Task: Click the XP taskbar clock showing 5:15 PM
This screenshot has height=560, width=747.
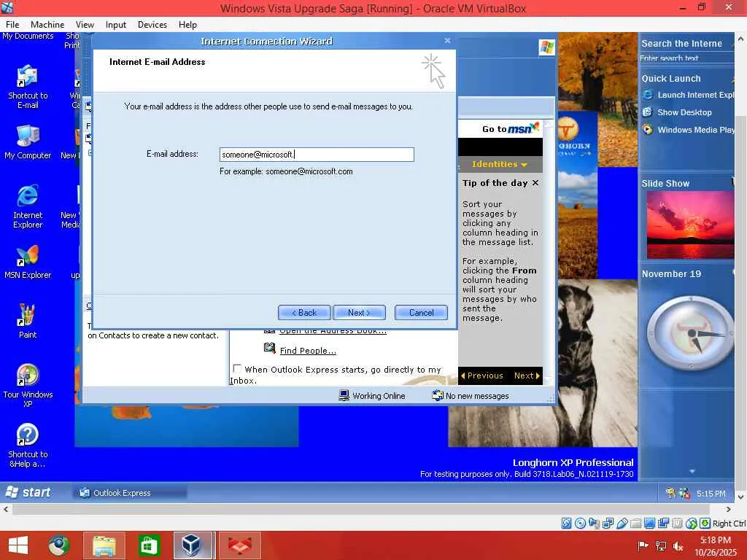Action: [x=711, y=494]
